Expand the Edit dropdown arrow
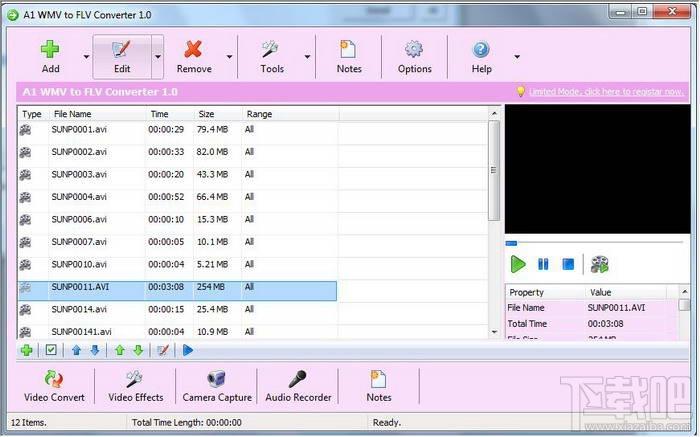The image size is (700, 437). tap(158, 57)
